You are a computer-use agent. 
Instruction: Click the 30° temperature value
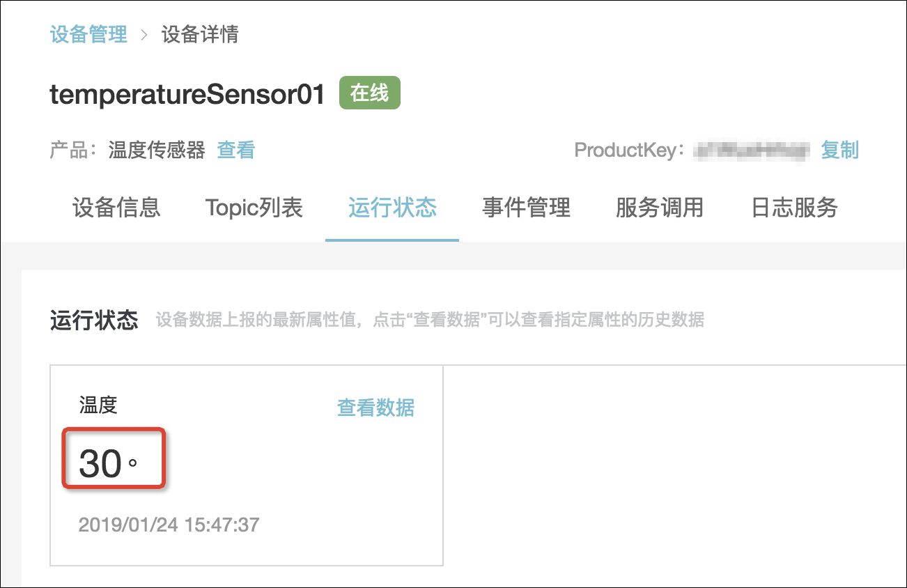pos(108,464)
